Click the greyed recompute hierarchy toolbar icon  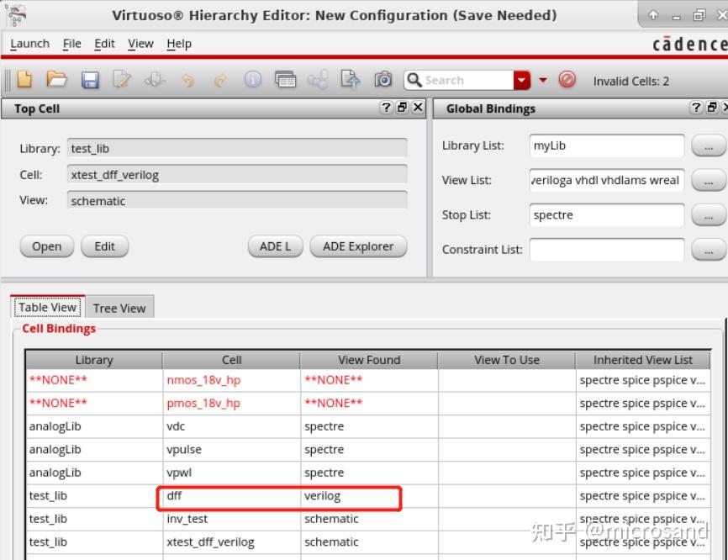click(x=155, y=80)
